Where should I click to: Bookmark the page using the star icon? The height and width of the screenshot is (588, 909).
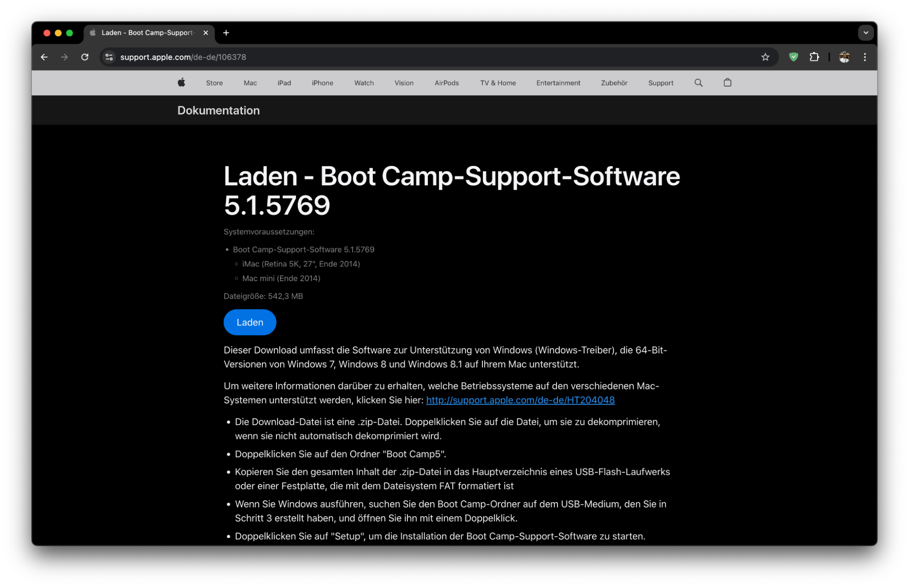click(x=765, y=57)
